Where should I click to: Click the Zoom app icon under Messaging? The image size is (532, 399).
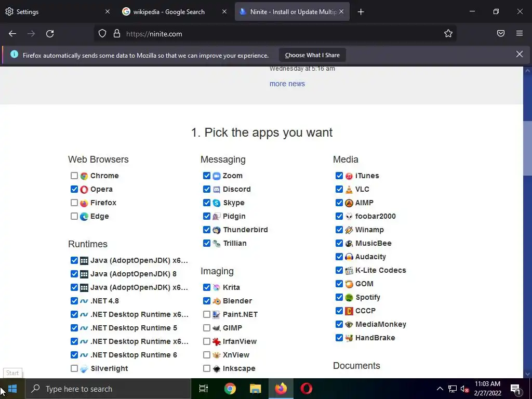(217, 176)
